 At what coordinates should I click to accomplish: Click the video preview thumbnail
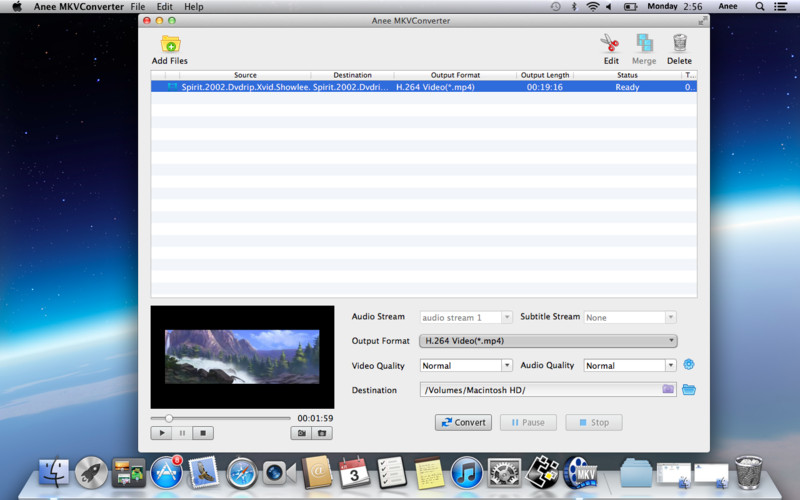(242, 357)
